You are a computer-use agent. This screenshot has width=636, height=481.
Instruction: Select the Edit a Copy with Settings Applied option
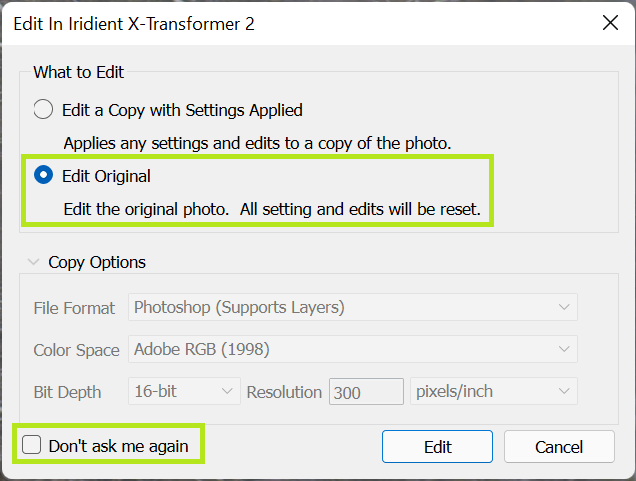point(44,110)
